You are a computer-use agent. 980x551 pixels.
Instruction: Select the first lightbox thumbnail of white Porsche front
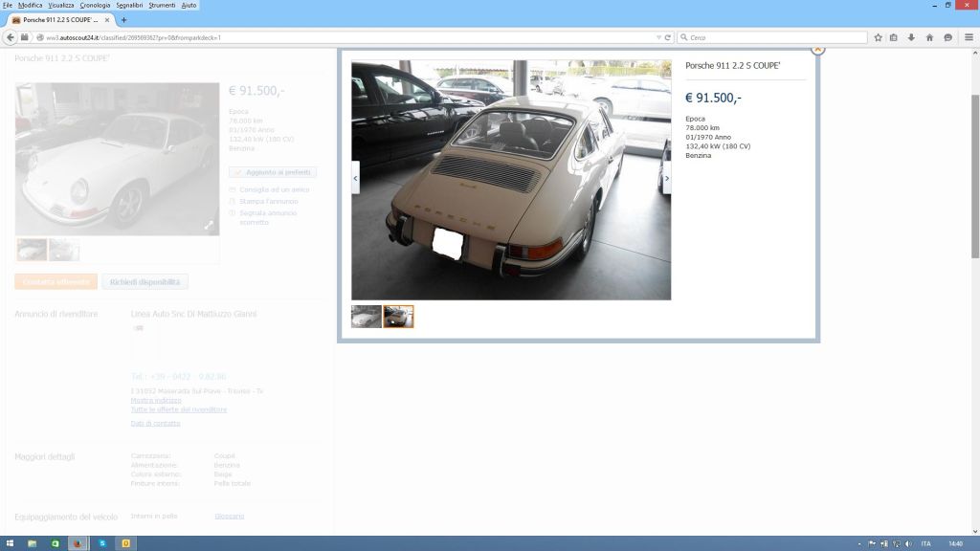click(x=367, y=317)
